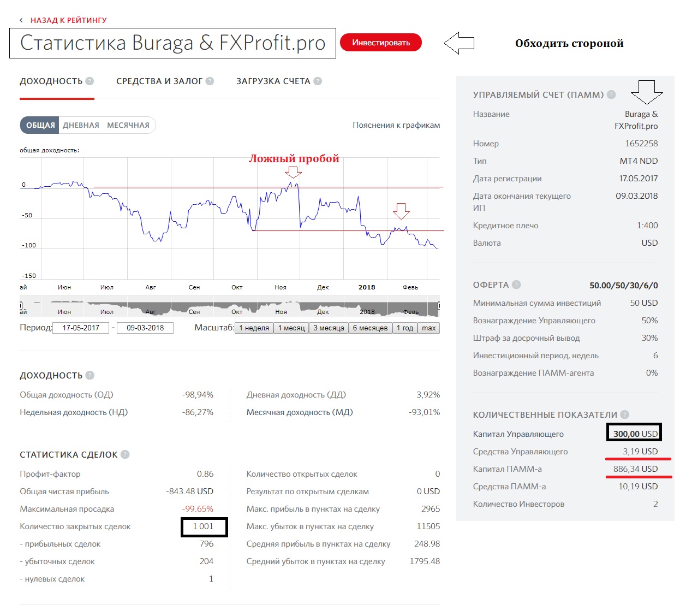Set chart scale to 1 год
The width and height of the screenshot is (680, 616).
click(x=405, y=328)
